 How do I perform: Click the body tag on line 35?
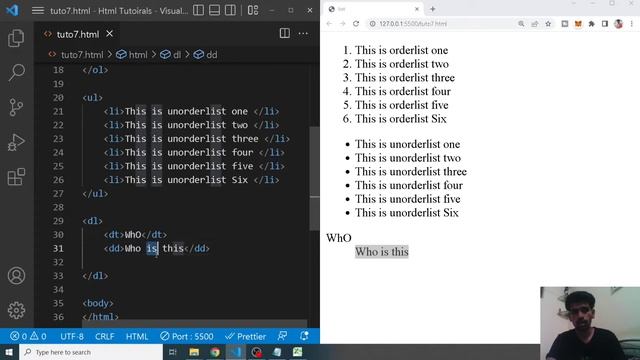(98, 303)
